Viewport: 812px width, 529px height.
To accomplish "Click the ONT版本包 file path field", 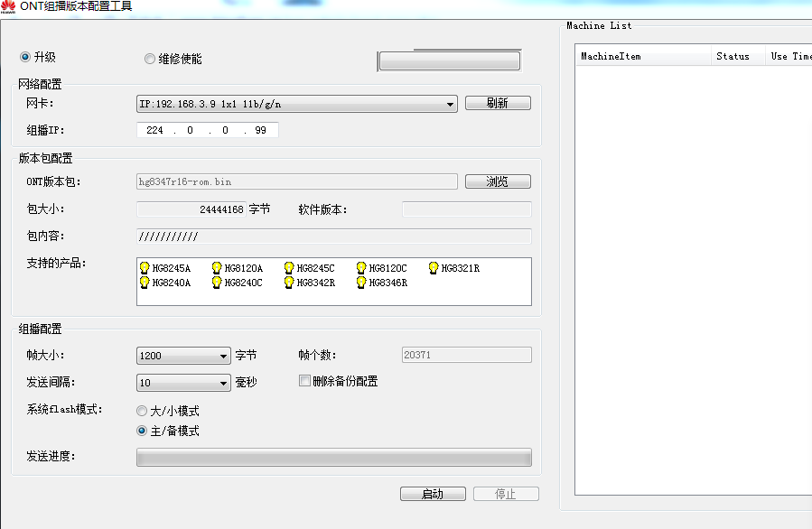I will click(297, 181).
